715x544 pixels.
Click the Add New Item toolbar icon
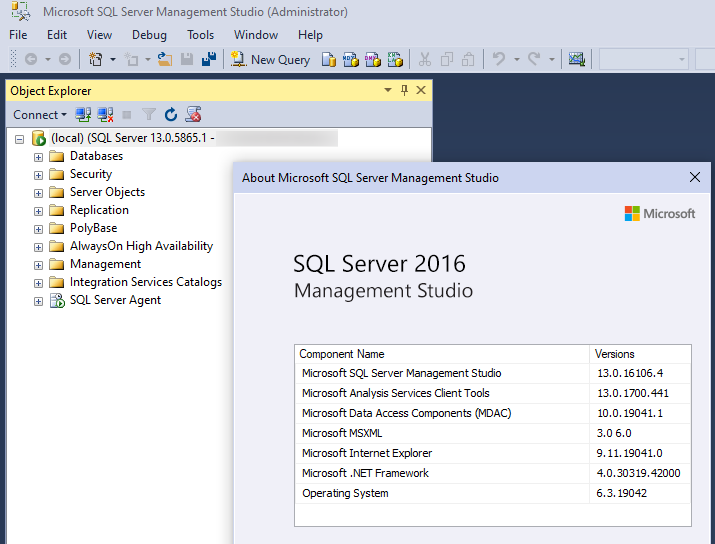[x=131, y=59]
